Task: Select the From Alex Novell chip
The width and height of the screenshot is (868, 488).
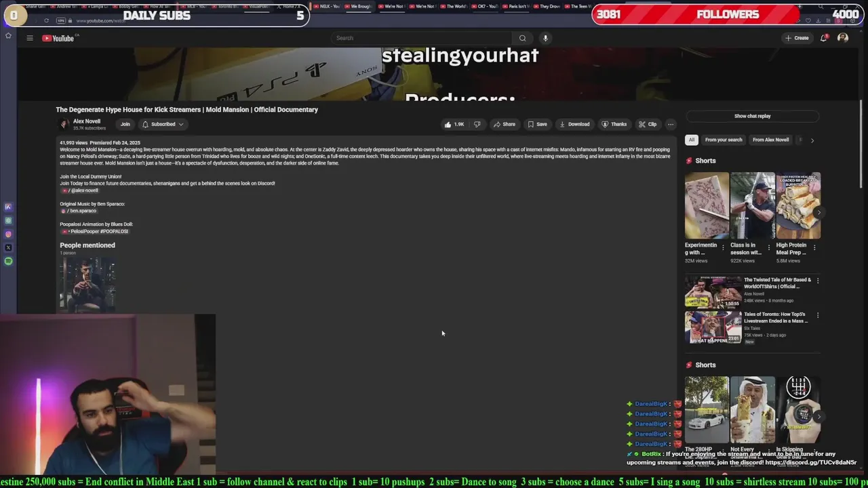Action: pos(771,140)
